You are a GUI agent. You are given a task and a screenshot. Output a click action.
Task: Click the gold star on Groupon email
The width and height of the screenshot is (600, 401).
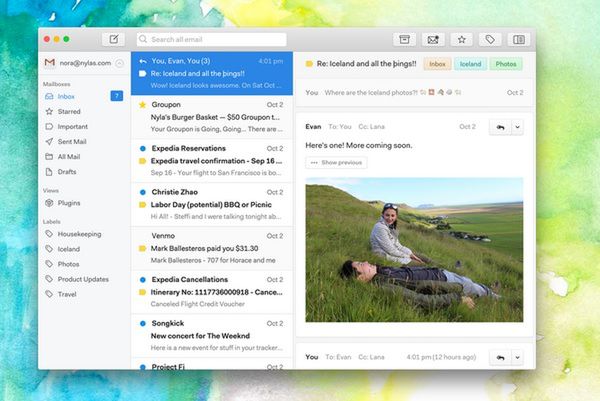142,104
